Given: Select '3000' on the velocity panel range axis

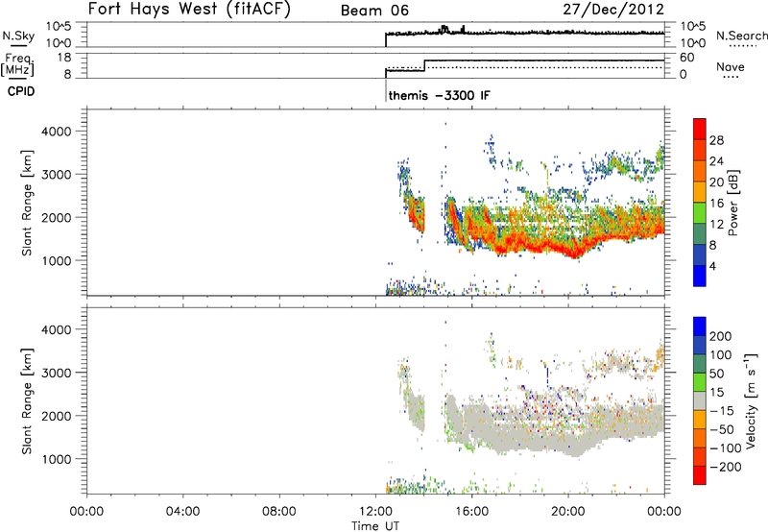Looking at the screenshot, I should pyautogui.click(x=57, y=373).
